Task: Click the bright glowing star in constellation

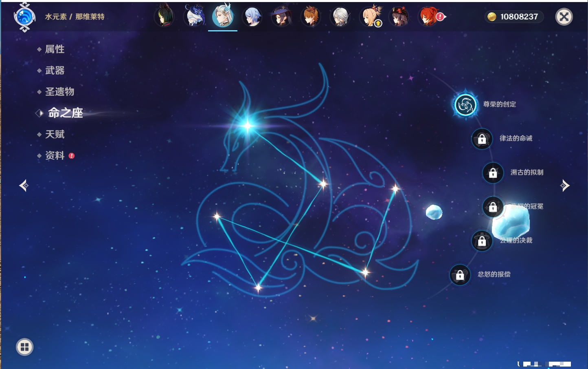Action: [x=247, y=126]
